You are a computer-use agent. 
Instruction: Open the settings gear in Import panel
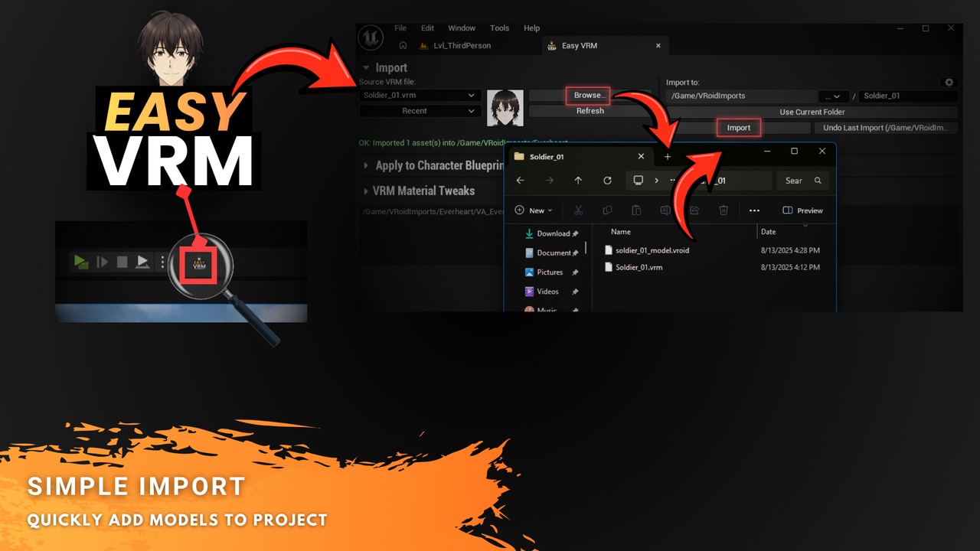(949, 83)
